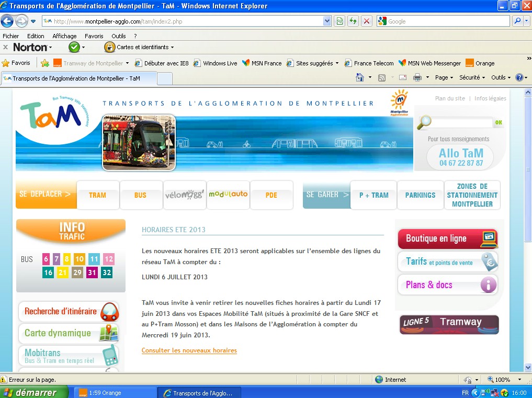Screen dimensions: 532x398
Task: Open the PARKINGS tab
Action: [420, 195]
